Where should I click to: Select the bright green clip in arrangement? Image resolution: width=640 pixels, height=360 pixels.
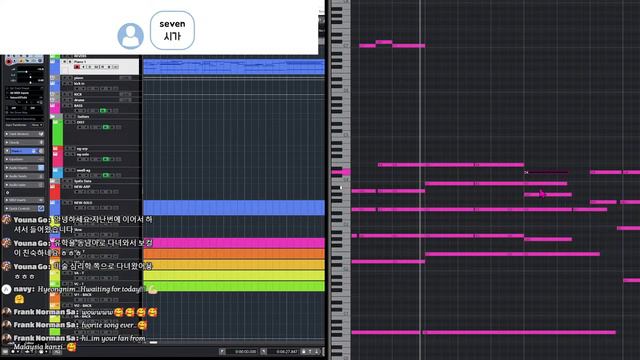pyautogui.click(x=234, y=286)
